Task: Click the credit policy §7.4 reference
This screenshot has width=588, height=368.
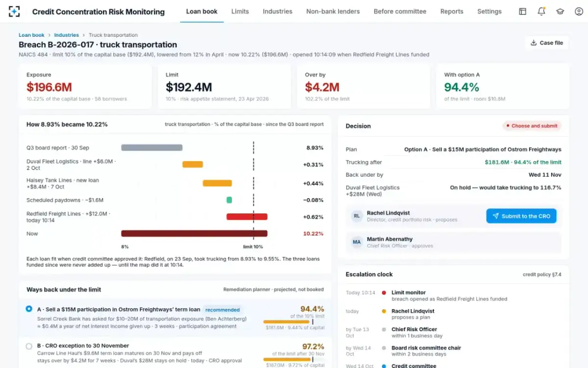Action: (542, 274)
